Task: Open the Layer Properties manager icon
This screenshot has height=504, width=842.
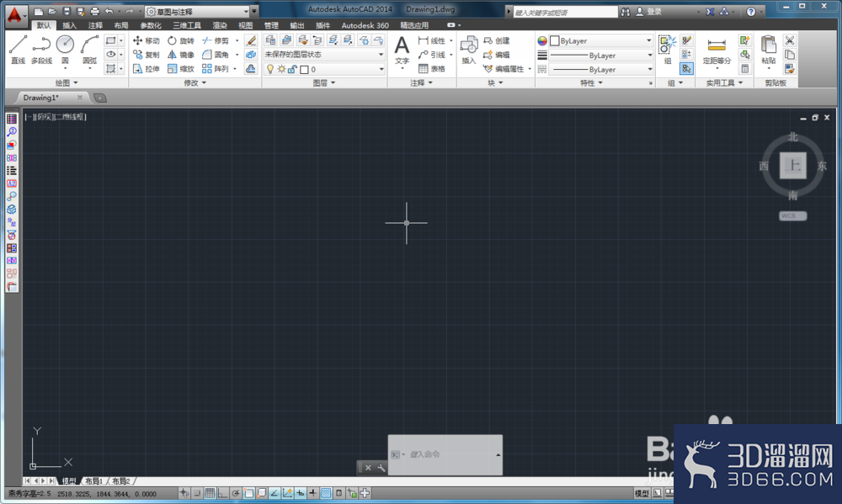Action: (x=270, y=40)
